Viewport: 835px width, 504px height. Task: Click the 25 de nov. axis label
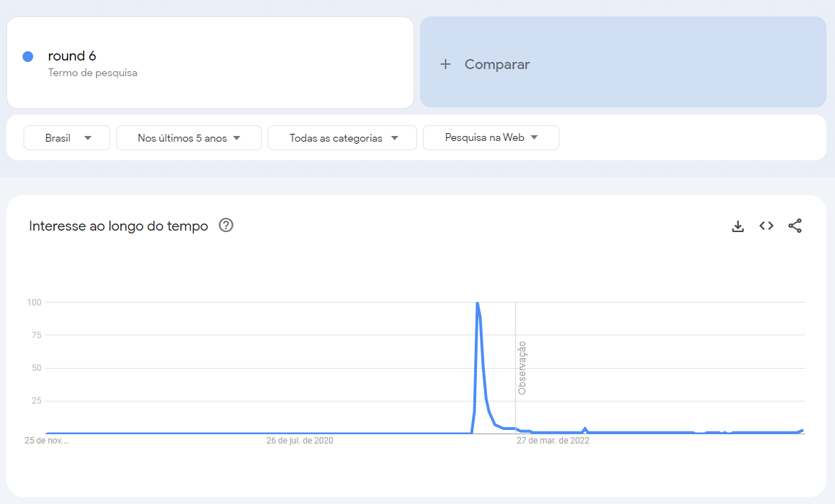tap(47, 441)
